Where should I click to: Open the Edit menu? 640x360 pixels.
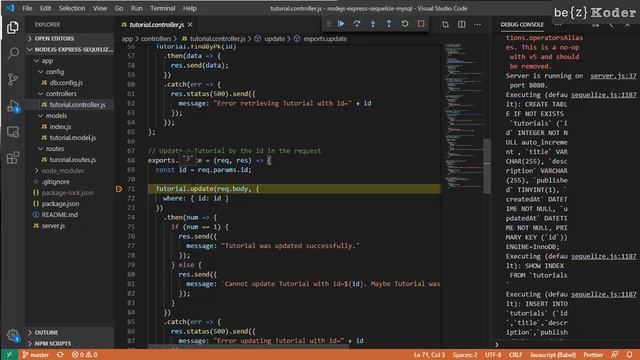click(x=45, y=8)
